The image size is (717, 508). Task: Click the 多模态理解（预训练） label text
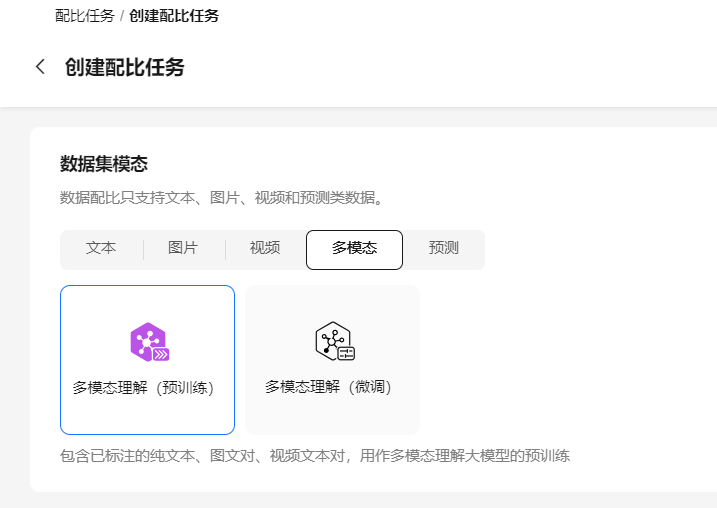143,387
